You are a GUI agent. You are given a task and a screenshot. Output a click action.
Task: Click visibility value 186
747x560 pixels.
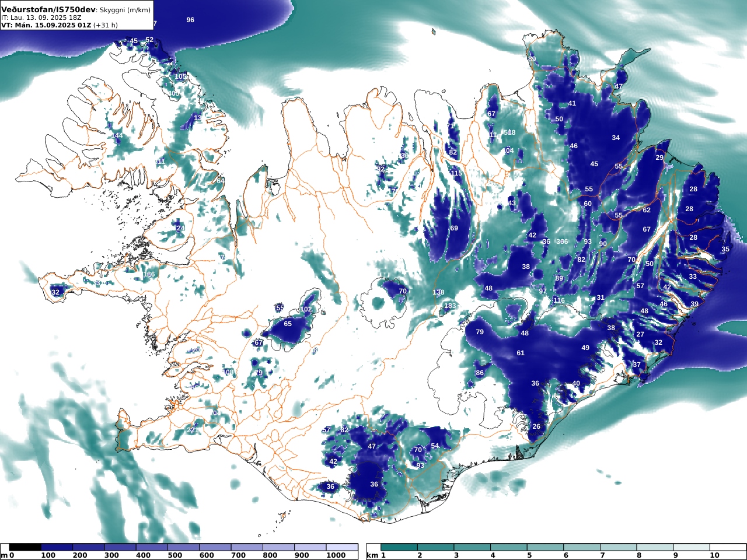149,274
